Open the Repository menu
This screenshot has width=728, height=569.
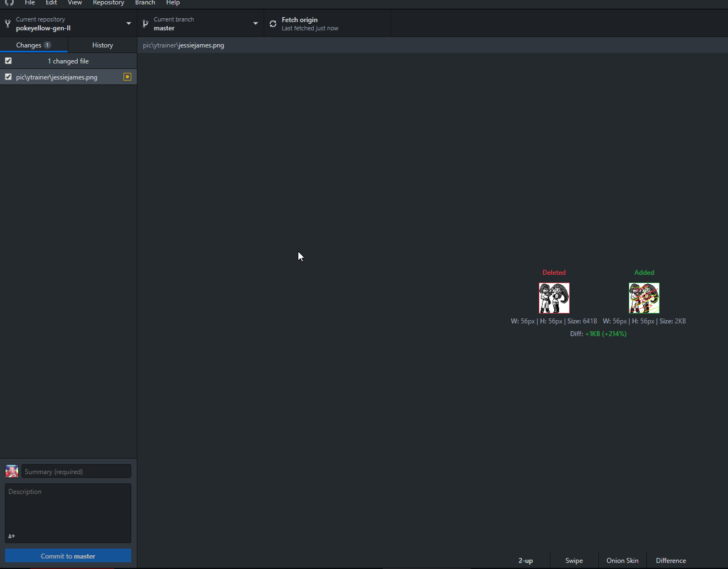[108, 3]
